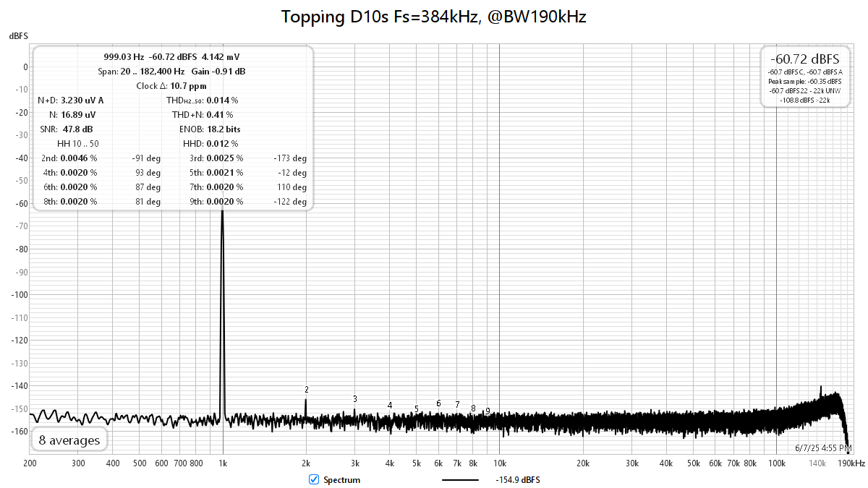Click harmonic marker 4 on the spectrum

[390, 406]
